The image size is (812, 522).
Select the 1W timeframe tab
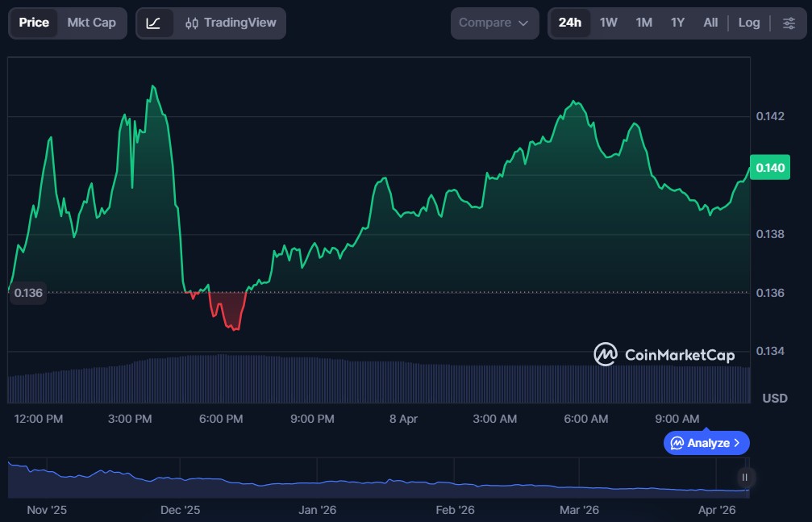coord(608,23)
